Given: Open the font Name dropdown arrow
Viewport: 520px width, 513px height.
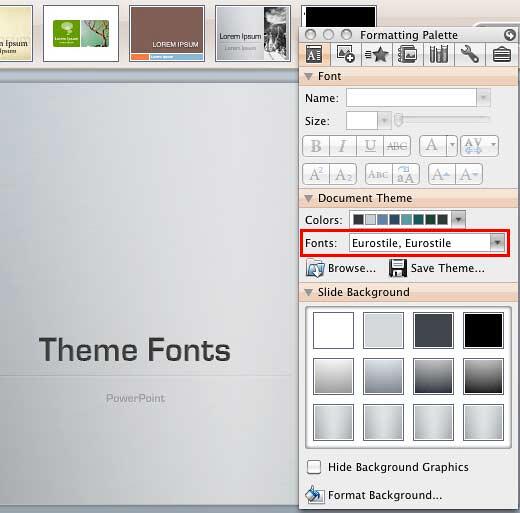Looking at the screenshot, I should 483,98.
